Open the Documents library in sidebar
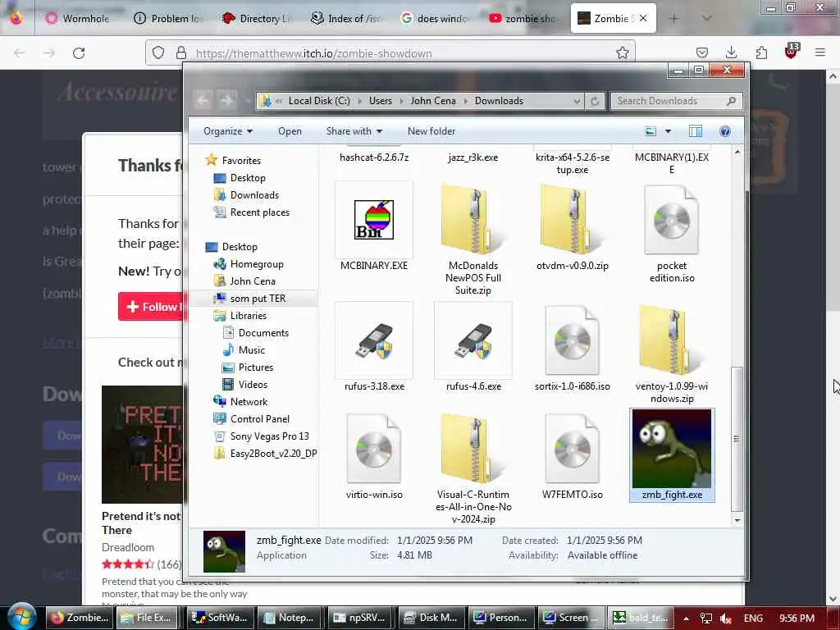Image resolution: width=840 pixels, height=630 pixels. [x=263, y=333]
